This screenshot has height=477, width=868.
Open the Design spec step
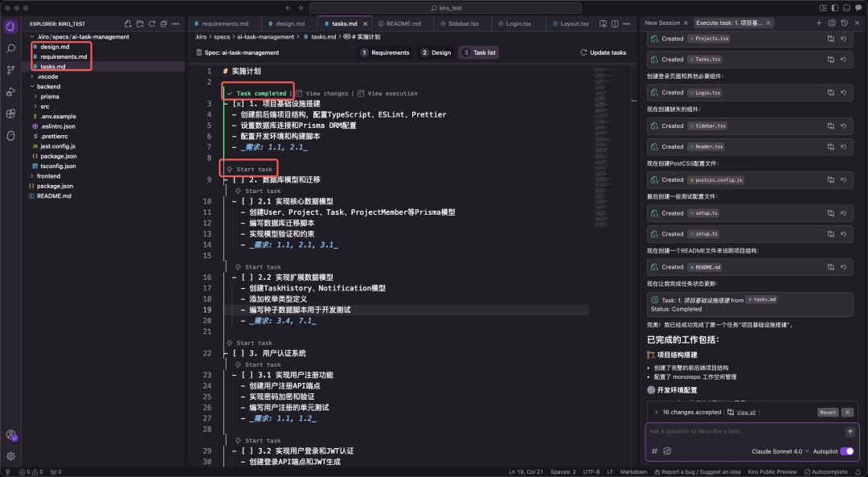tap(436, 52)
